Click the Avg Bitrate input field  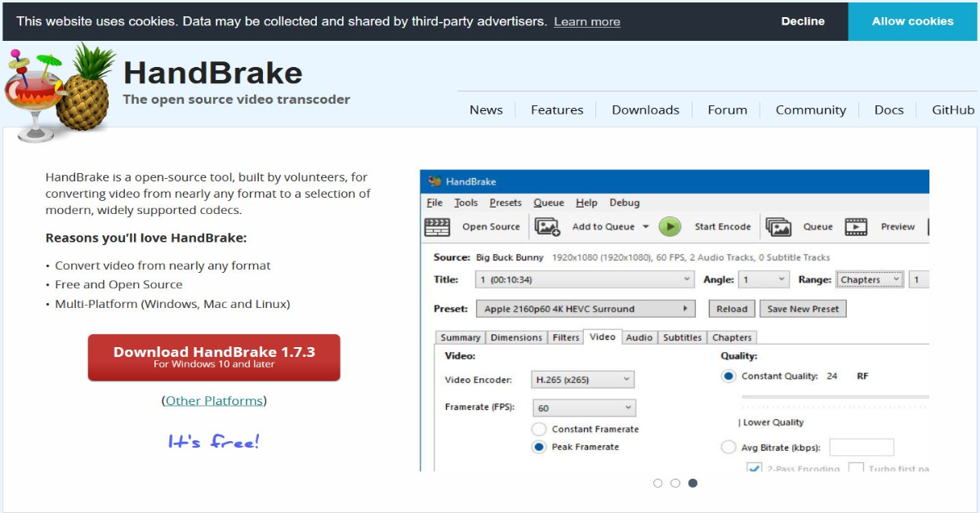point(862,447)
